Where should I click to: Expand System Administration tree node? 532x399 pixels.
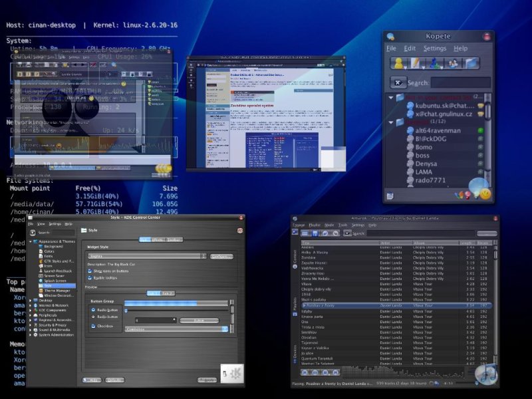[31, 334]
